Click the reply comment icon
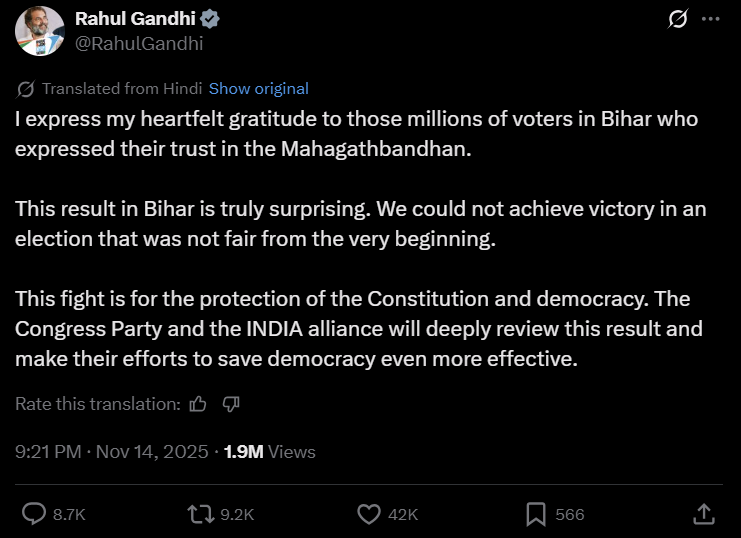Screen dimensions: 741x538 click(x=34, y=514)
